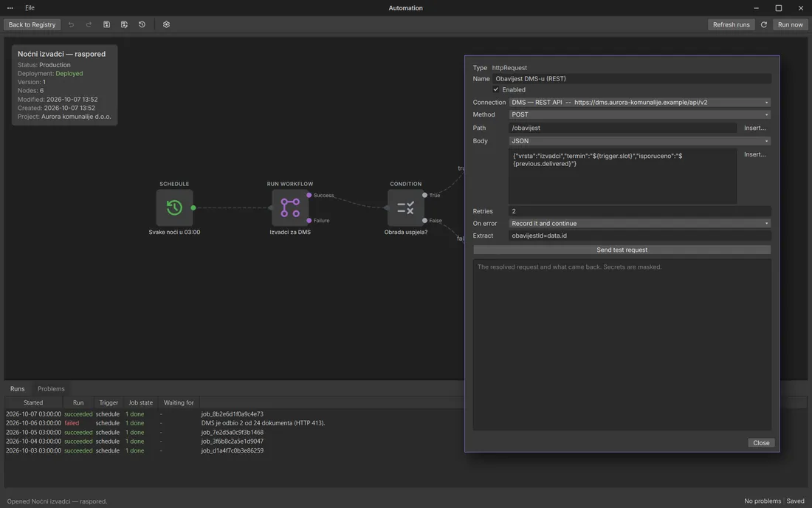Click the undo arrow icon in toolbar

coord(71,24)
